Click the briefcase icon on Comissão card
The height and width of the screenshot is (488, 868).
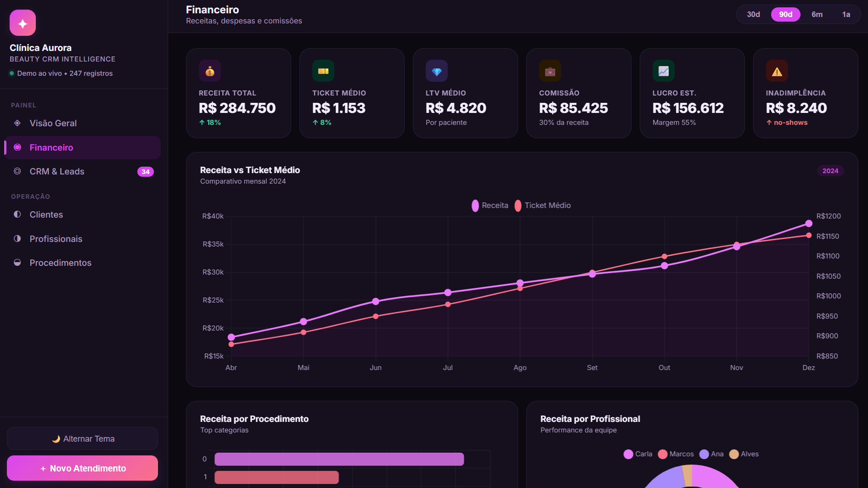[550, 71]
